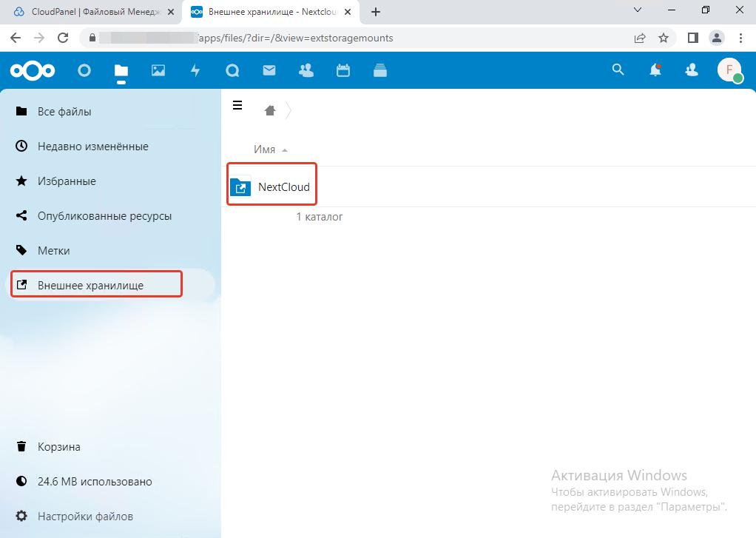Select Все файлы in sidebar
This screenshot has width=756, height=538.
point(64,112)
